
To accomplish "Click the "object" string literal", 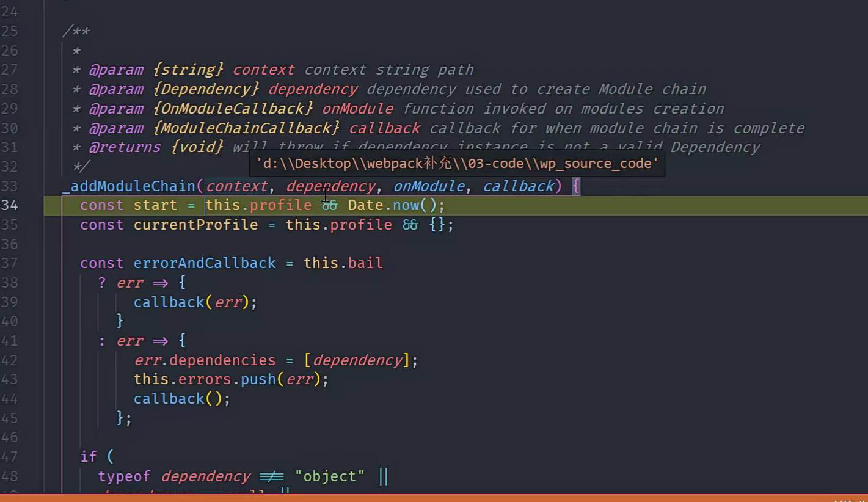I will tap(330, 476).
